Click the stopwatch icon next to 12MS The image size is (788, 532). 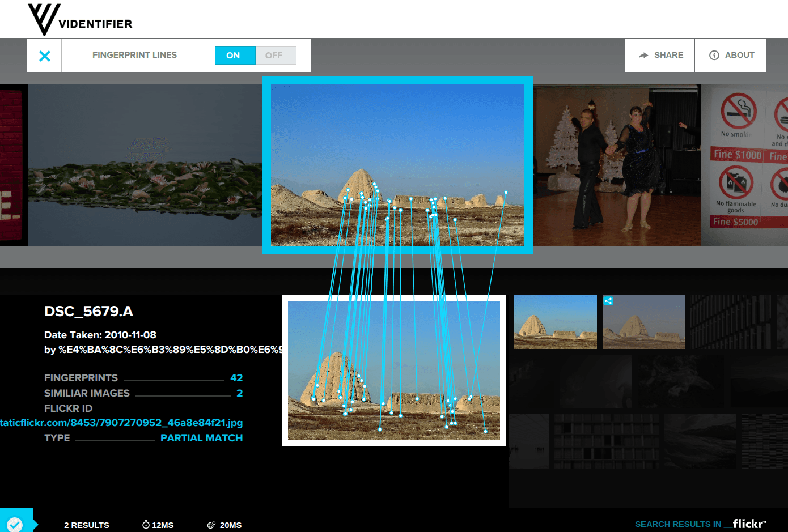(146, 525)
